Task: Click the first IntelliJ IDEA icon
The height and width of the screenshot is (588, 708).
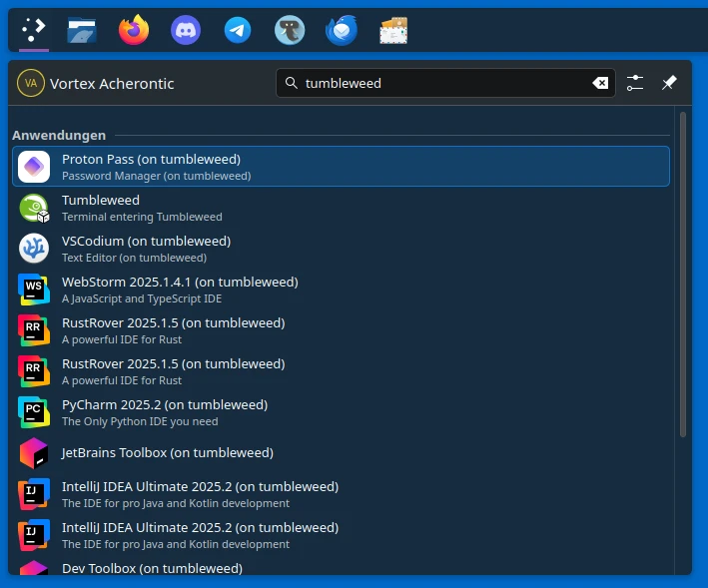Action: point(34,494)
